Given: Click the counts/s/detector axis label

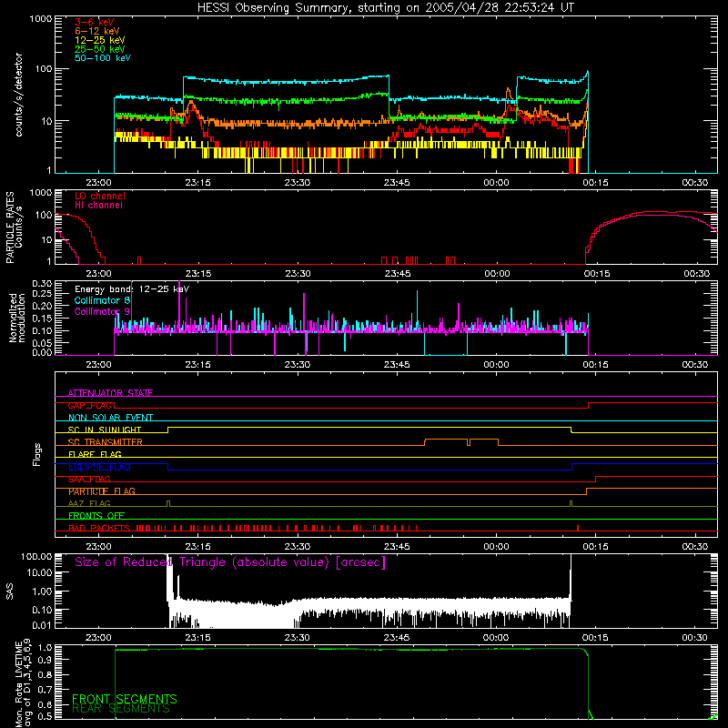Looking at the screenshot, I should coord(19,95).
